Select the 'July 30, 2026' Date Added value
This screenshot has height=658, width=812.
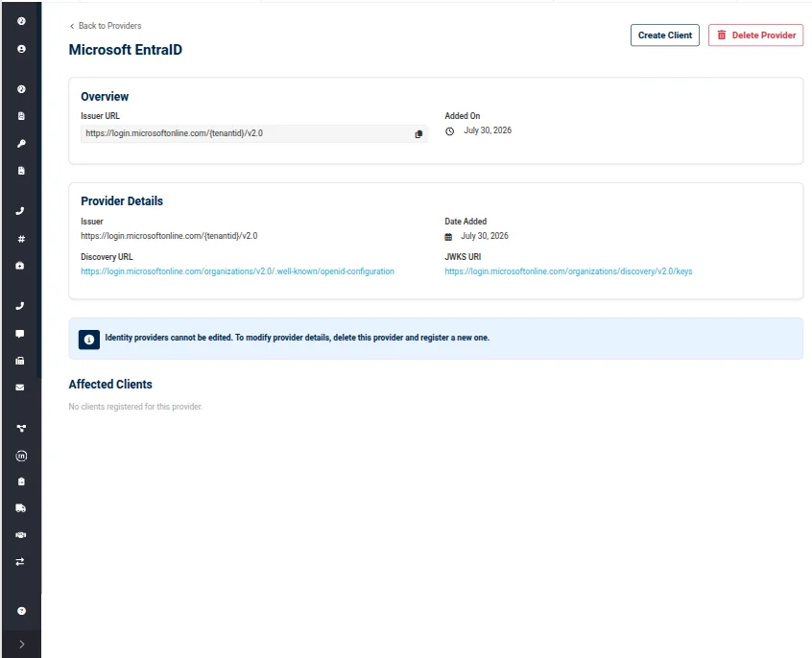[x=484, y=236]
